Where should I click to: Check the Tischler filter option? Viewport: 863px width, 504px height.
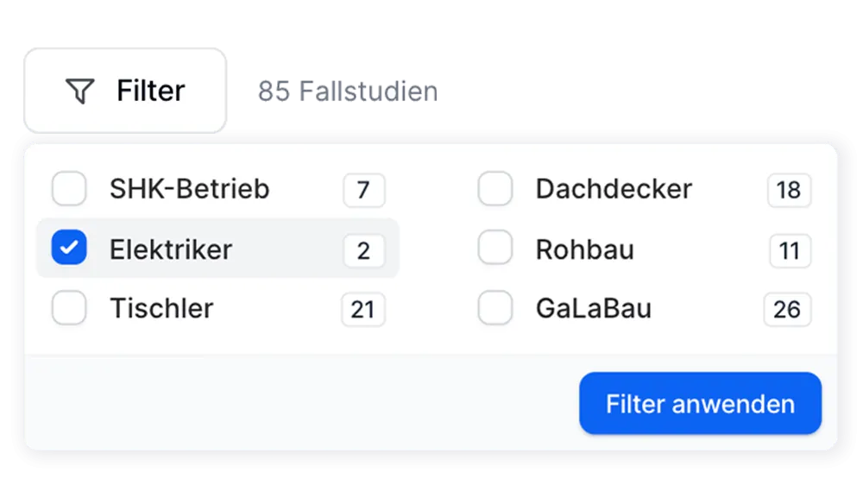coord(69,308)
